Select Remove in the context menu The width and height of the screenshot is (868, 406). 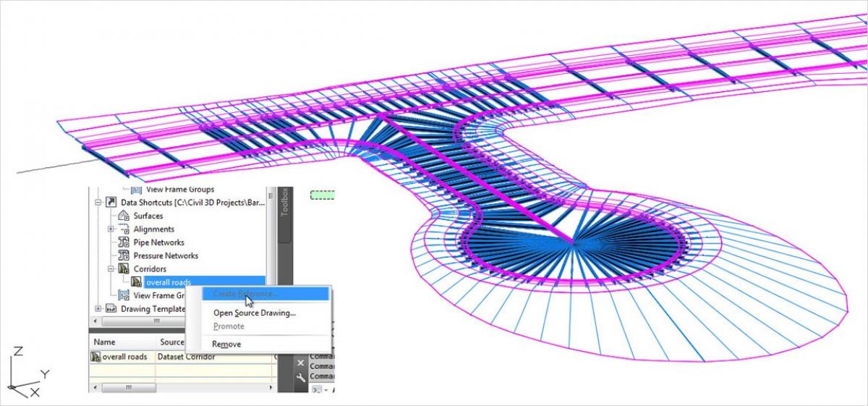click(226, 344)
